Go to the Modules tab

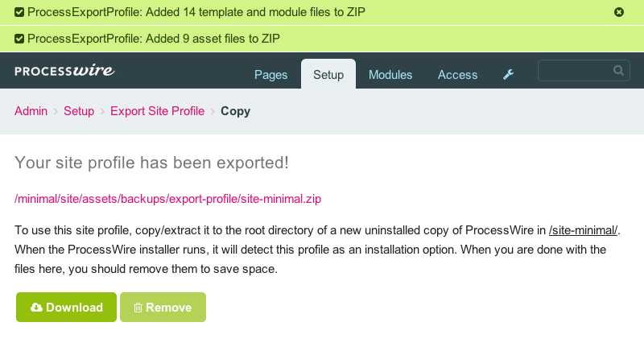coord(390,75)
